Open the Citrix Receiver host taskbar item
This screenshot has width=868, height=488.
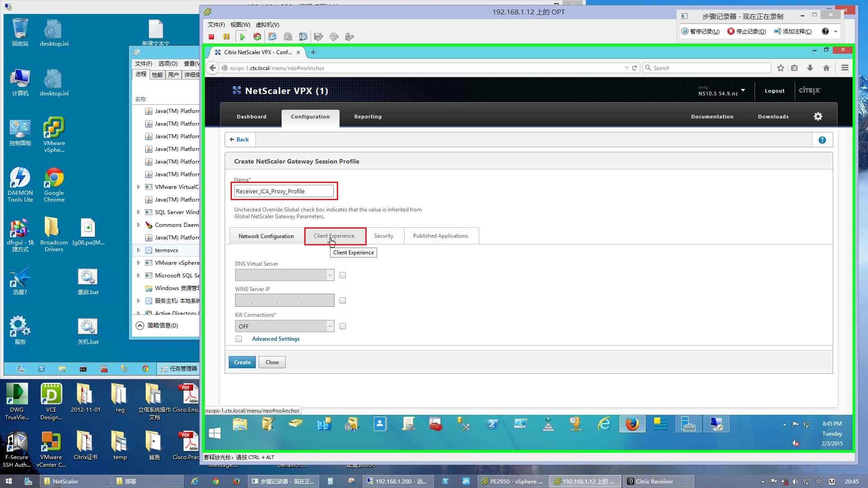pos(658,482)
